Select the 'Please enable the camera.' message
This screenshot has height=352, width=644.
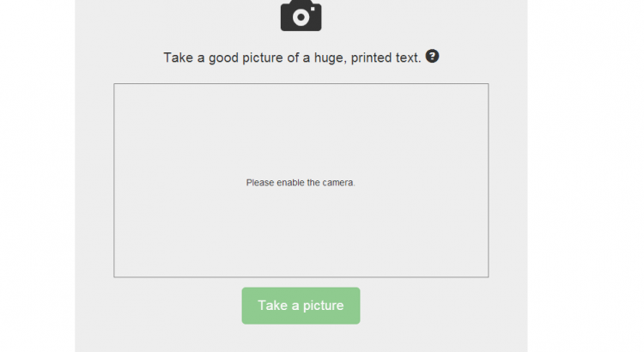(301, 182)
